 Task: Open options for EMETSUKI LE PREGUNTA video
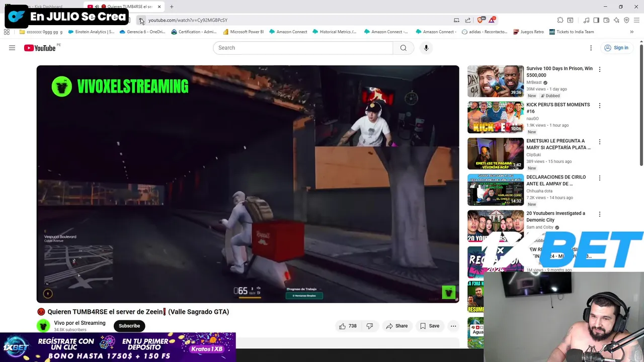[599, 142]
